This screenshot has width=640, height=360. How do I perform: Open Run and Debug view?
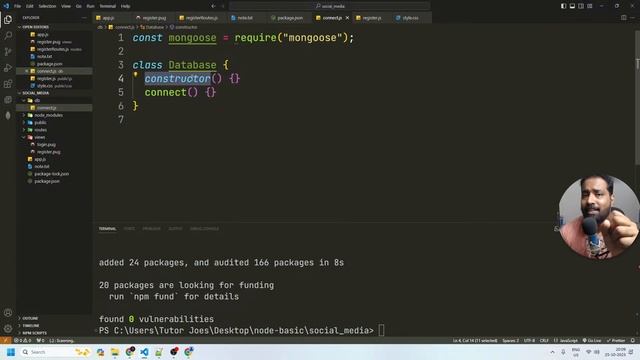[x=8, y=68]
